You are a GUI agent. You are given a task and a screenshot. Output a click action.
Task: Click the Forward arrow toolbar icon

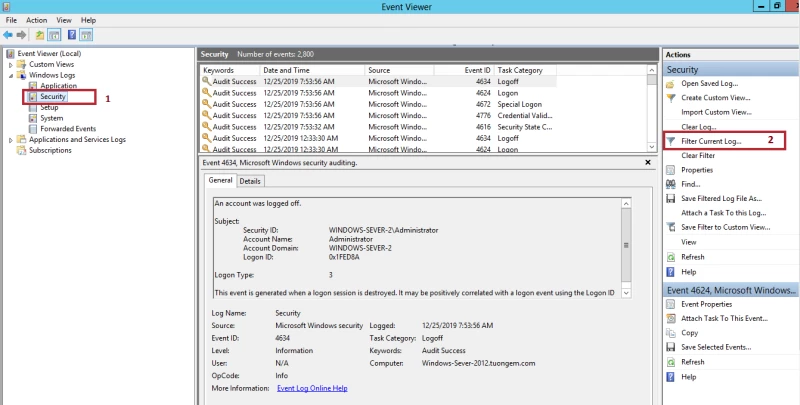[x=21, y=35]
